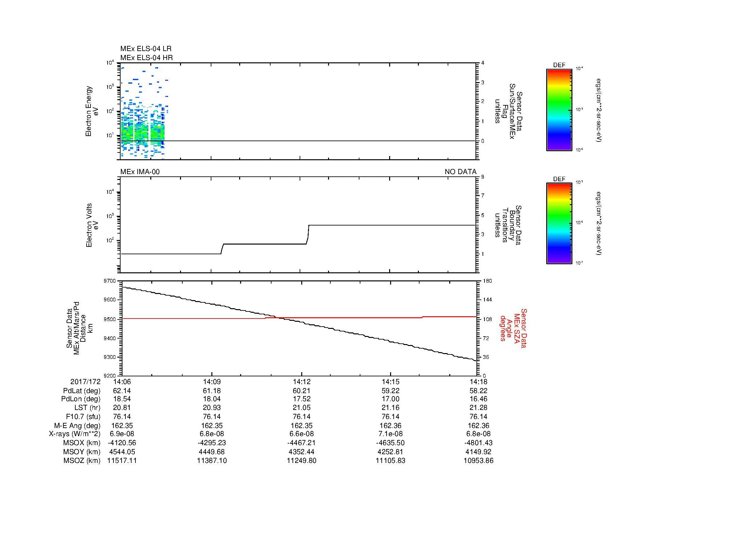Screen dimensions: 756x534
Task: Click the MSOY value 4352.44
Action: 302,452
